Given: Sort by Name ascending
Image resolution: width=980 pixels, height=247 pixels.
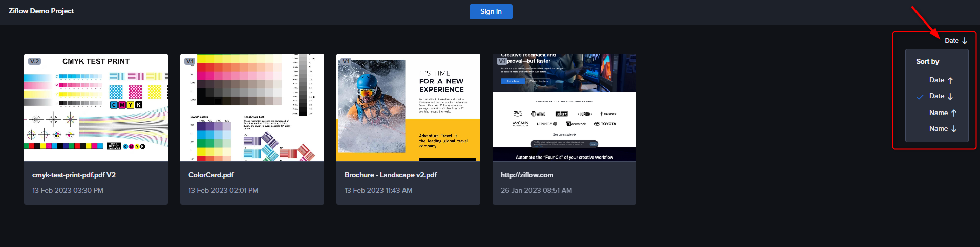Looking at the screenshot, I should click(942, 113).
